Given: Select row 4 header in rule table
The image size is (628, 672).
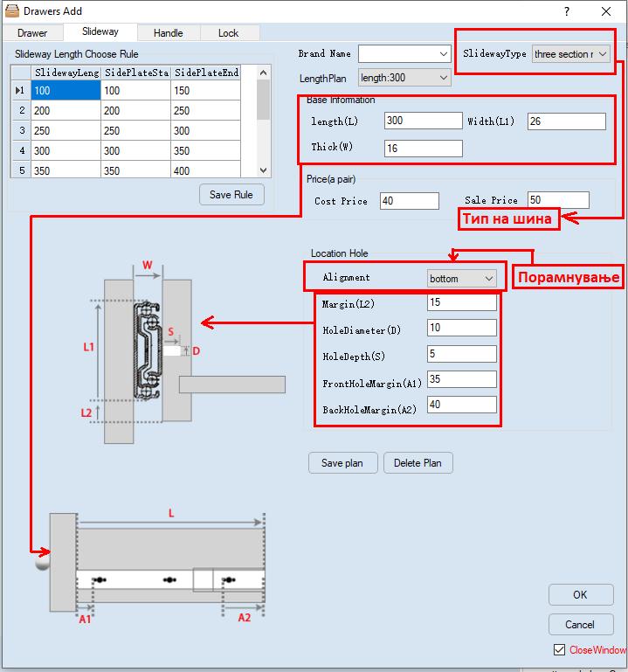Looking at the screenshot, I should (x=21, y=151).
